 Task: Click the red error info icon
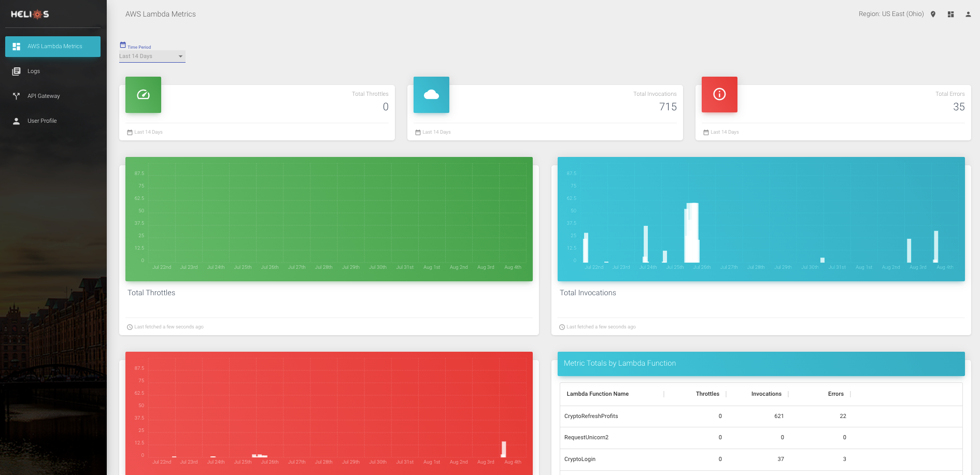point(719,94)
